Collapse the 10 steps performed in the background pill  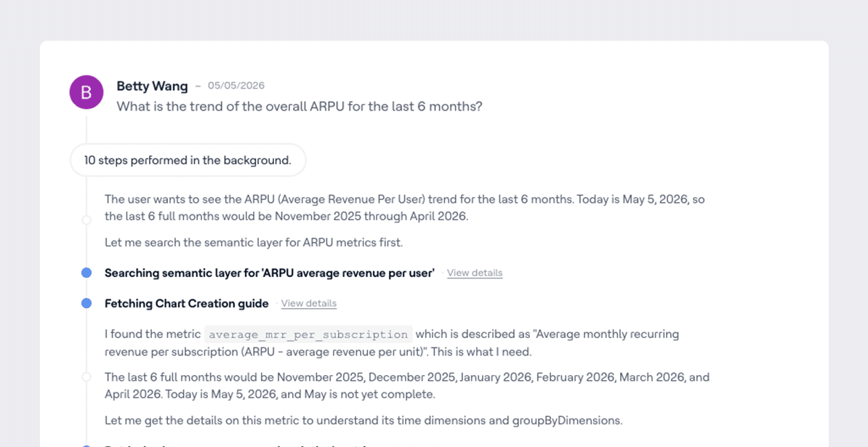tap(188, 161)
